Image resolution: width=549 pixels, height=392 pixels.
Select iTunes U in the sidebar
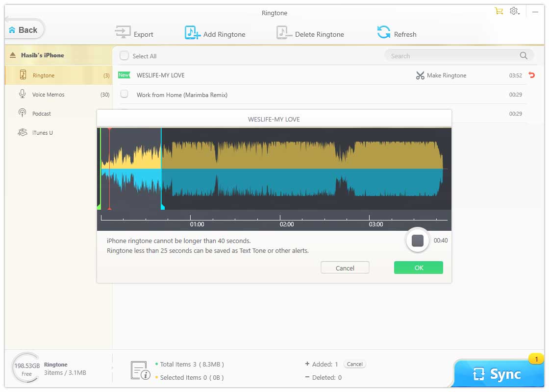click(x=42, y=133)
